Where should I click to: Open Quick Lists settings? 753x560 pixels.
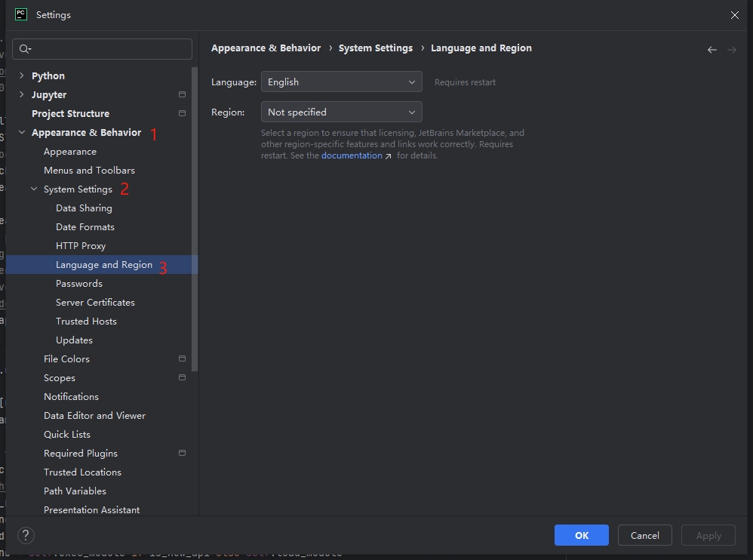coord(66,434)
